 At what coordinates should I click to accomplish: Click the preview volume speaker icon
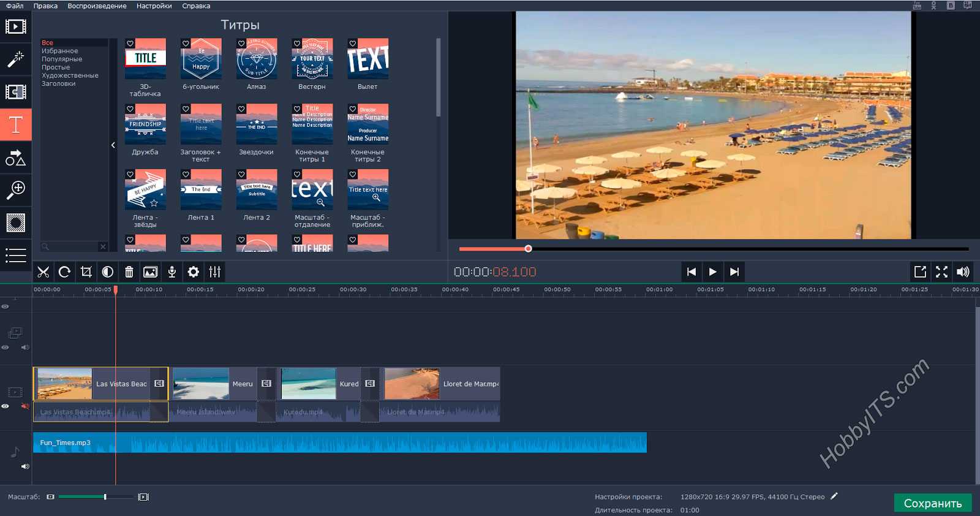pos(963,271)
